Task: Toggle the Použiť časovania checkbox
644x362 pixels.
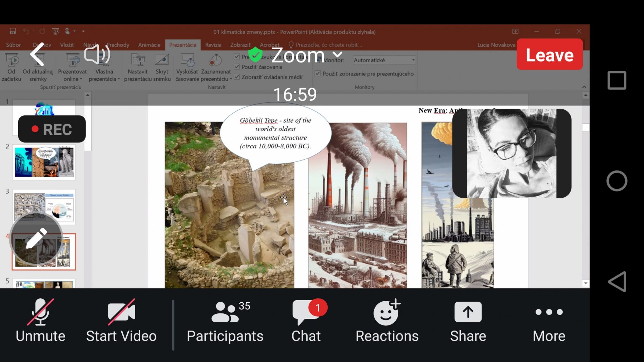Action: point(237,67)
